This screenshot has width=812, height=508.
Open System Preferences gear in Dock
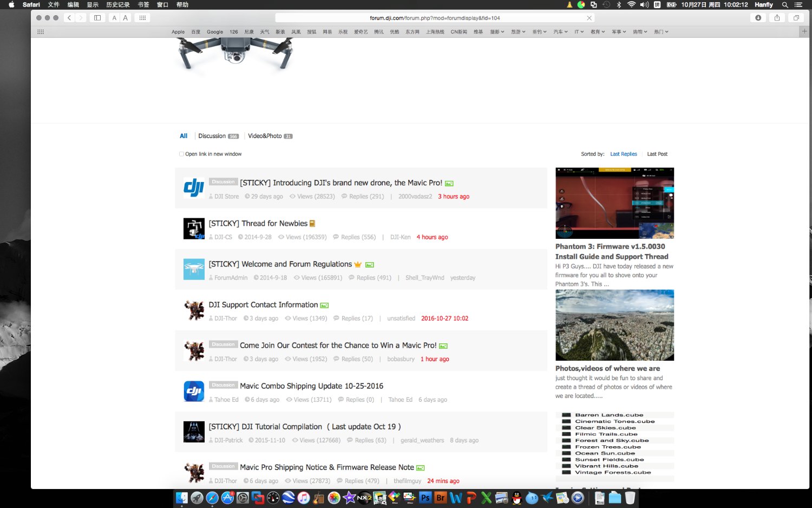(x=243, y=498)
